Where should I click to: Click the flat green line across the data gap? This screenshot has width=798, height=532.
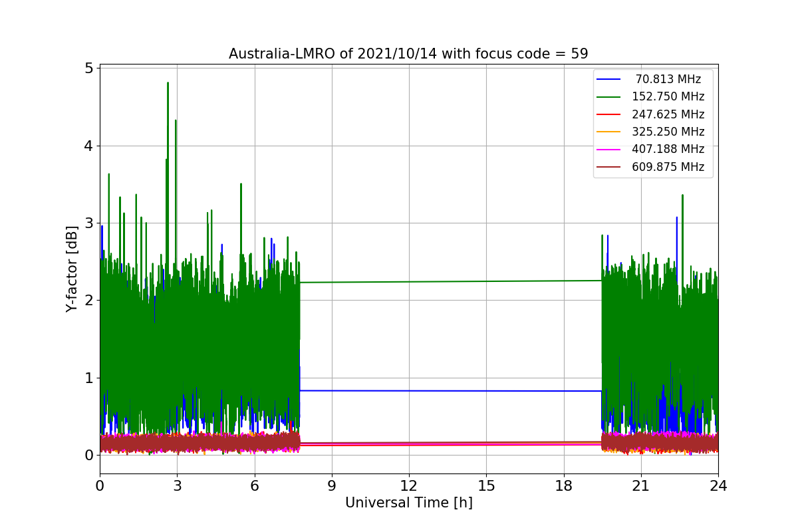[451, 281]
